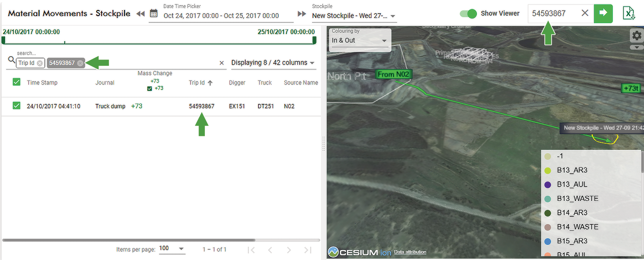Uncheck the 24/10/2017 04:41:10 row checkbox
The height and width of the screenshot is (260, 644).
pos(17,106)
